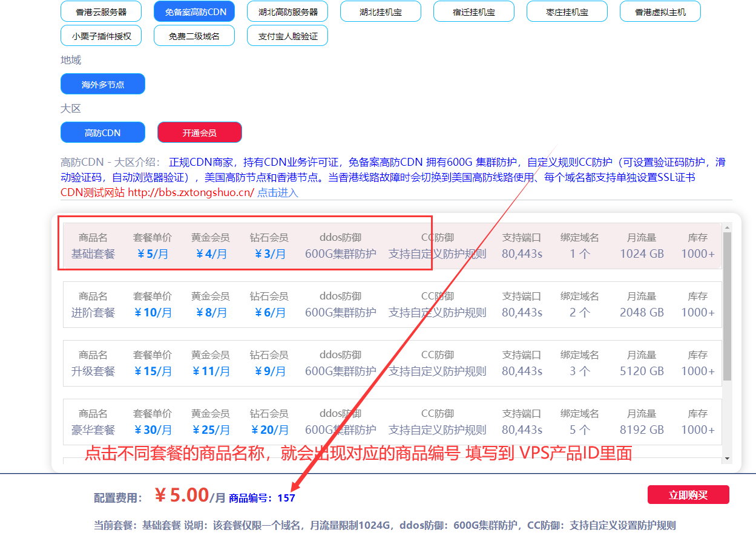Screen dimensions: 756x533
Task: Click the plan list scrollbar down arrow
Action: 728,459
